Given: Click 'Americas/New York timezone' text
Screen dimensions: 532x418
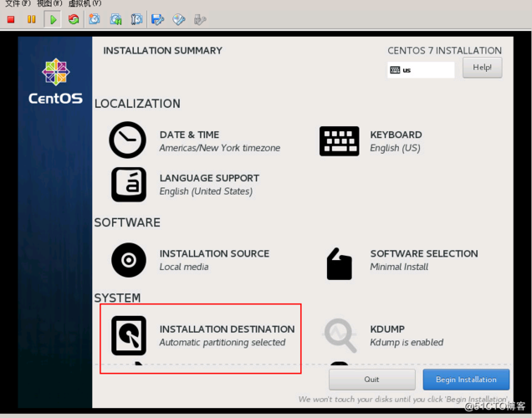Looking at the screenshot, I should 220,148.
